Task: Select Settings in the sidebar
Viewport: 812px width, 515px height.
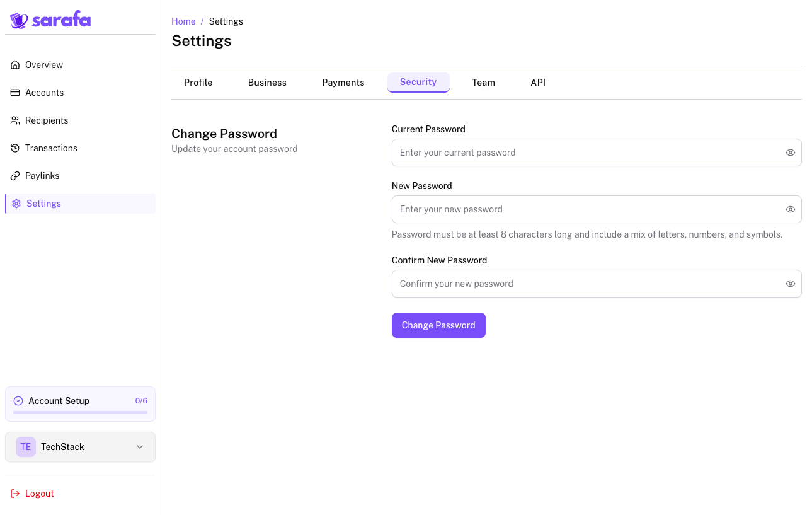Action: (x=80, y=204)
